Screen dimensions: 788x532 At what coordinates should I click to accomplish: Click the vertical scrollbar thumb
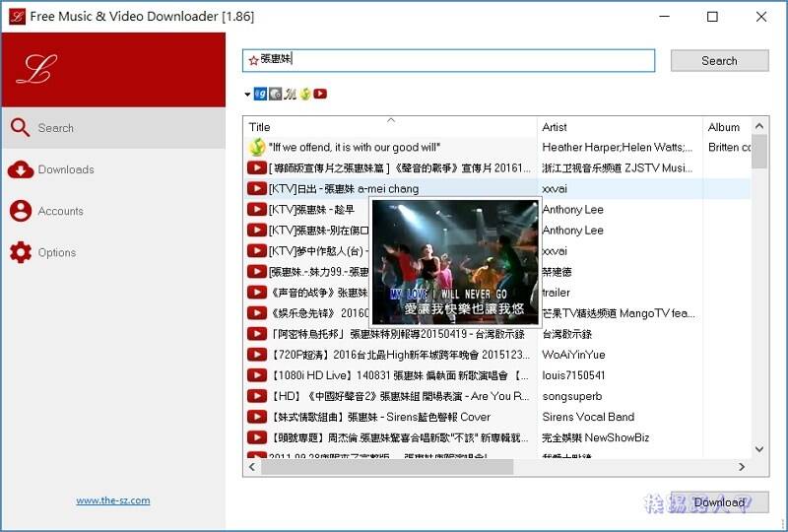759,152
